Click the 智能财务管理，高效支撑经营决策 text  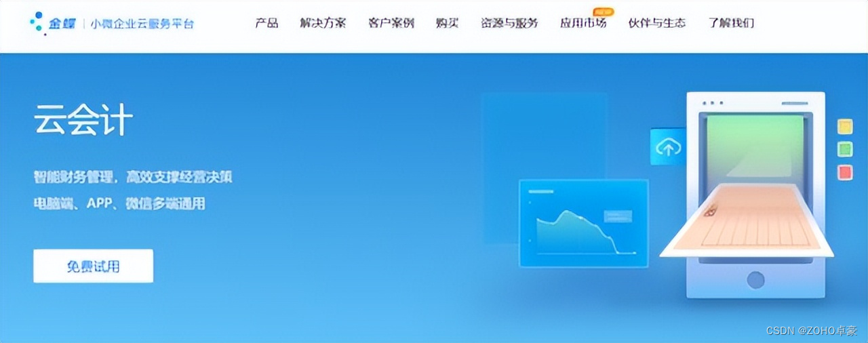133,177
